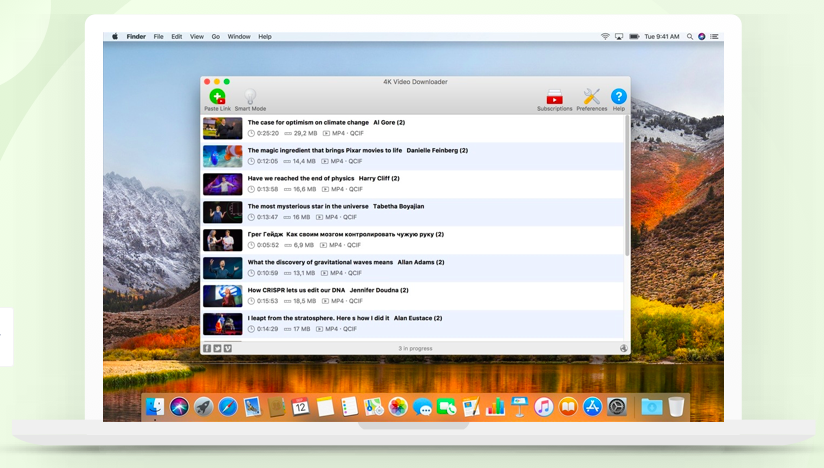The height and width of the screenshot is (468, 824).
Task: Click the download list vertical scrollbar
Action: pyautogui.click(x=627, y=186)
